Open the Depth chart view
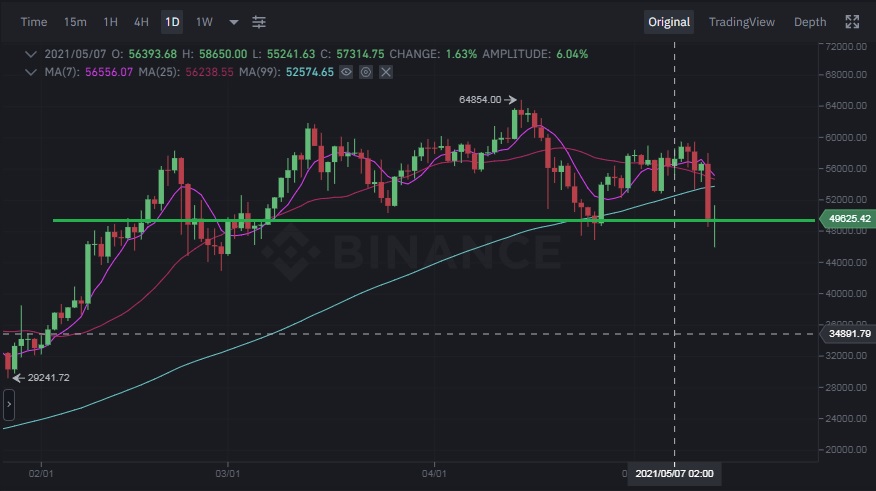 [x=810, y=22]
